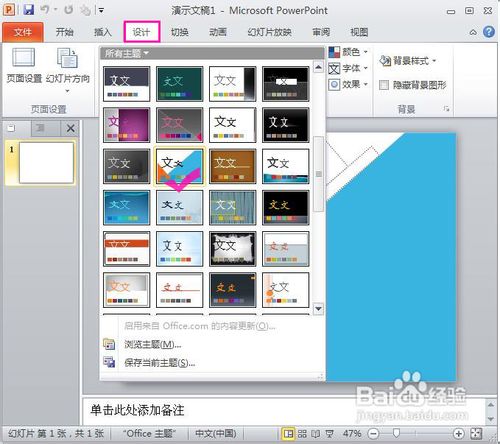Open the 文件 (File) tab

(x=23, y=32)
